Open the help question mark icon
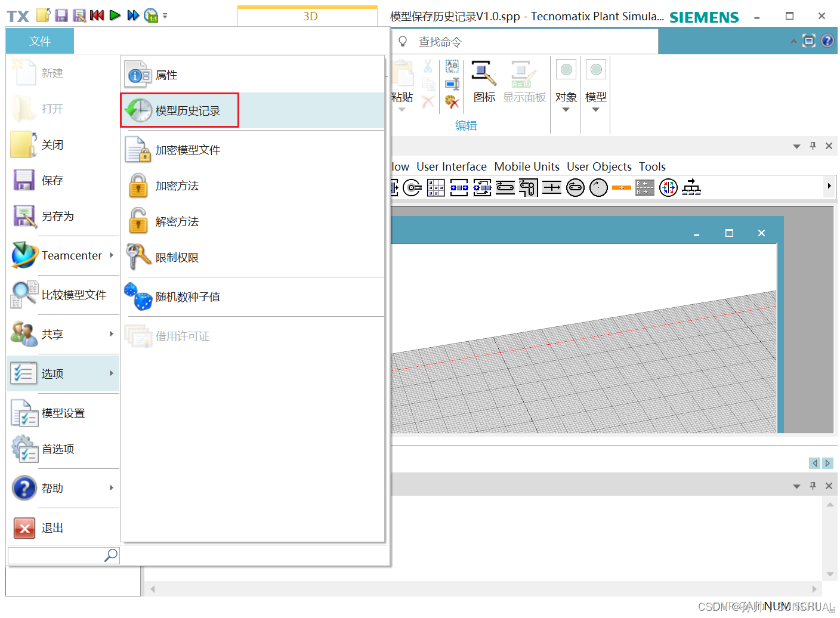This screenshot has width=840, height=618. tap(827, 41)
